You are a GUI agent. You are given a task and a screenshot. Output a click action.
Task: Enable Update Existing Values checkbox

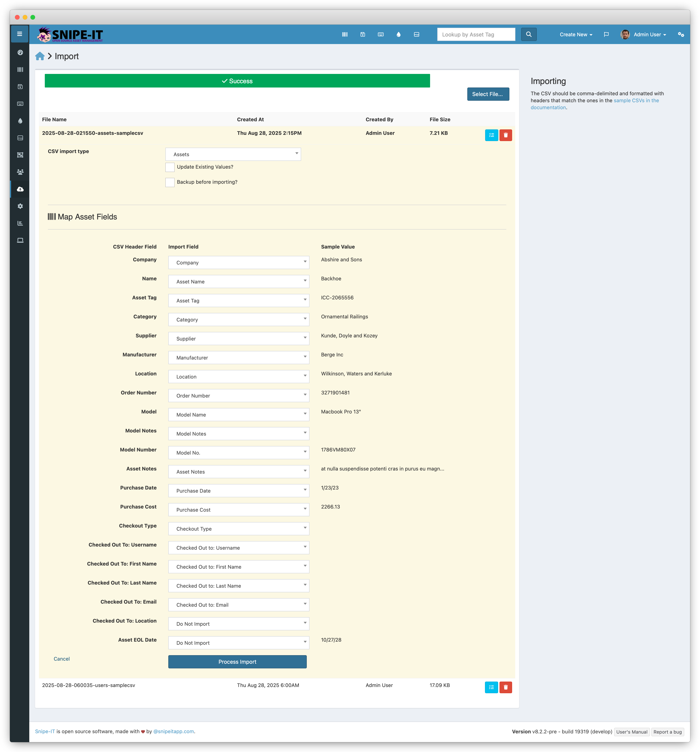170,167
